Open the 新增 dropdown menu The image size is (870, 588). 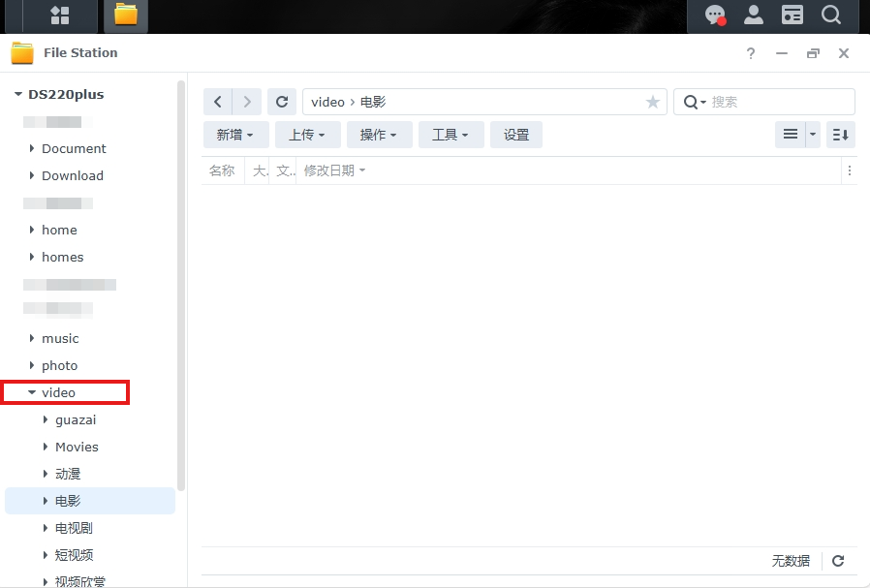[234, 135]
